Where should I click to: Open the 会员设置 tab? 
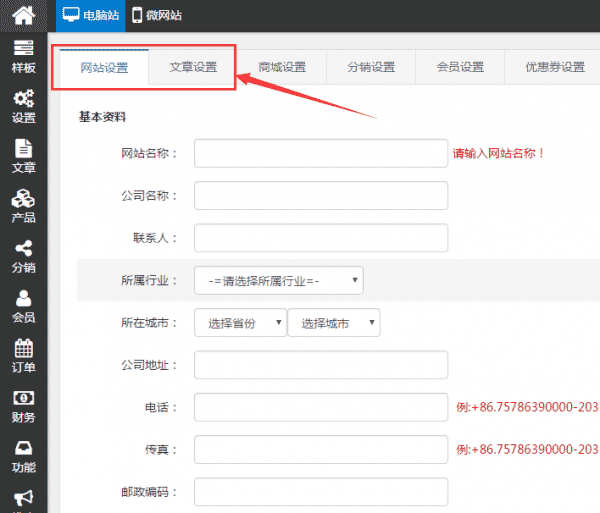pyautogui.click(x=460, y=67)
